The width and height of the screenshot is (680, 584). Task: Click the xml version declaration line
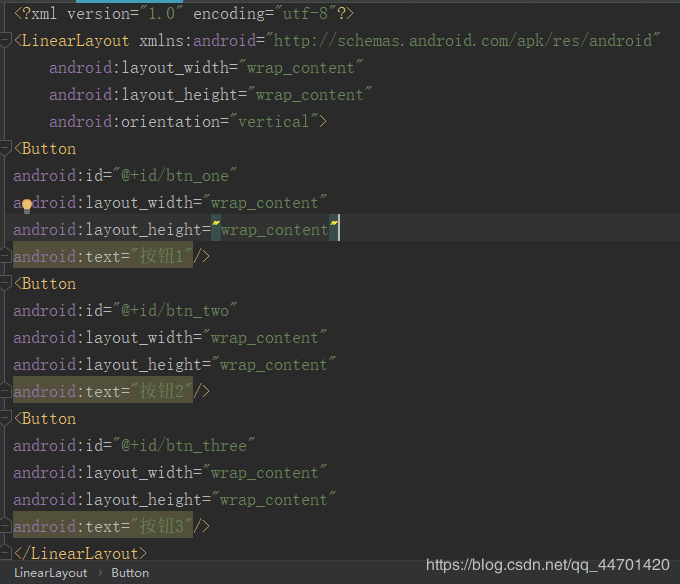[184, 14]
